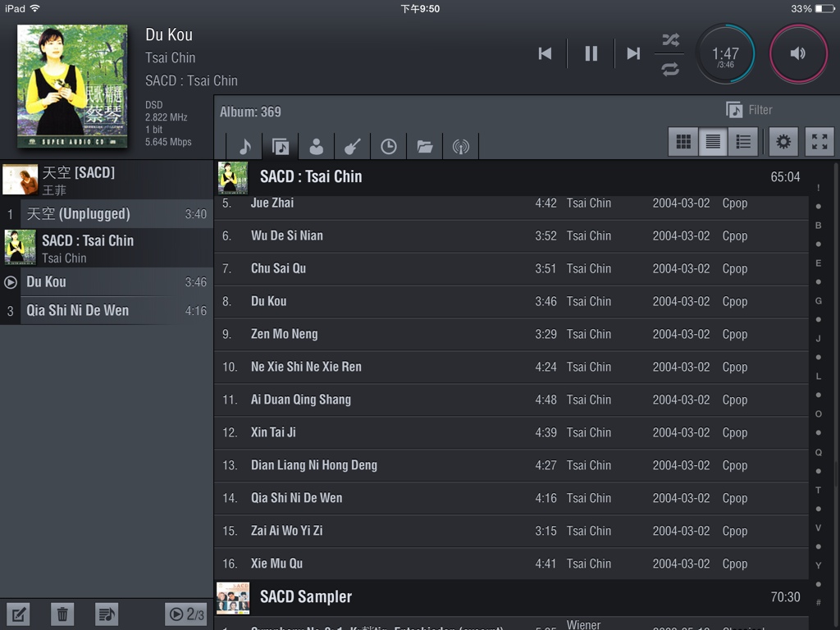Open the Songs tab with music note
The height and width of the screenshot is (630, 840).
[244, 146]
